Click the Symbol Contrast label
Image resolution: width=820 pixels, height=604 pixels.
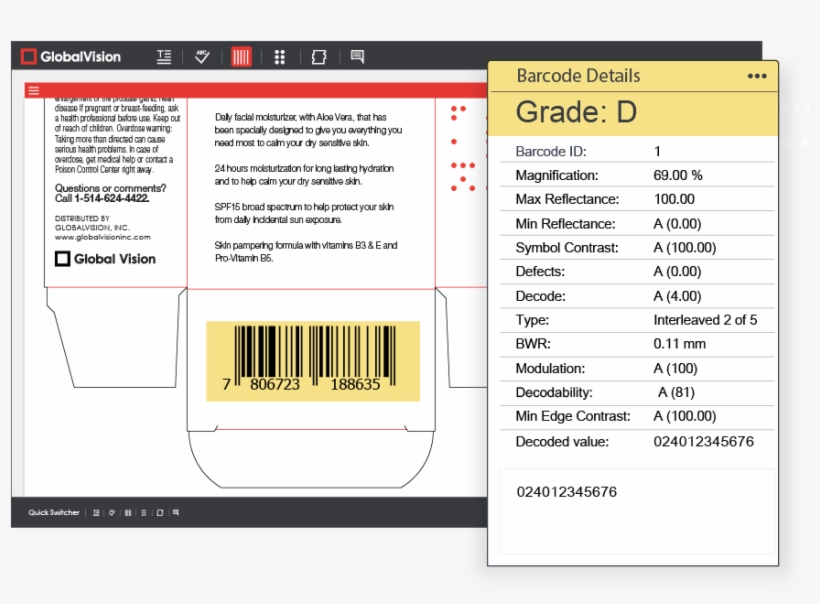tap(567, 248)
